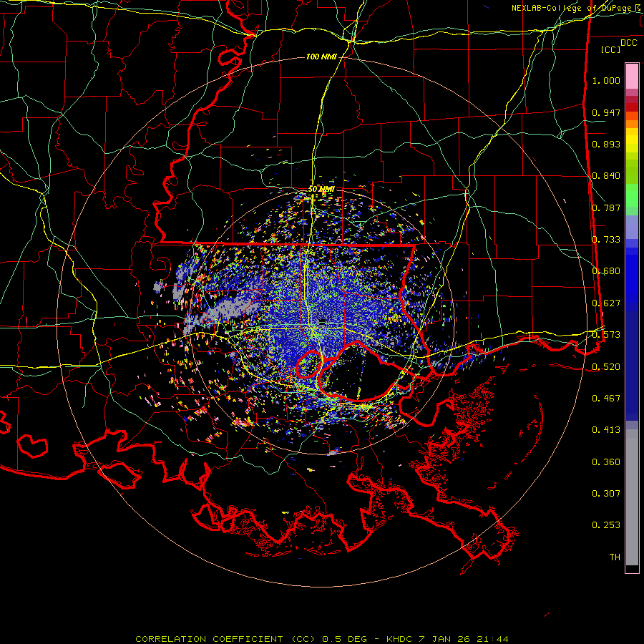Click the KHDC radar site marker at center
644x644 pixels.
(322, 322)
